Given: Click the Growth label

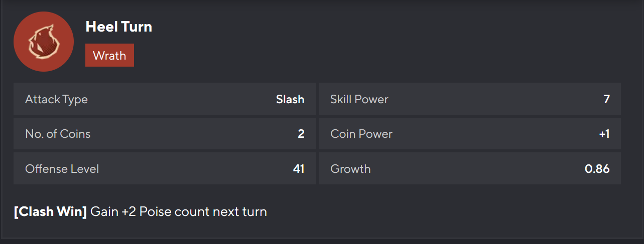Looking at the screenshot, I should tap(350, 169).
